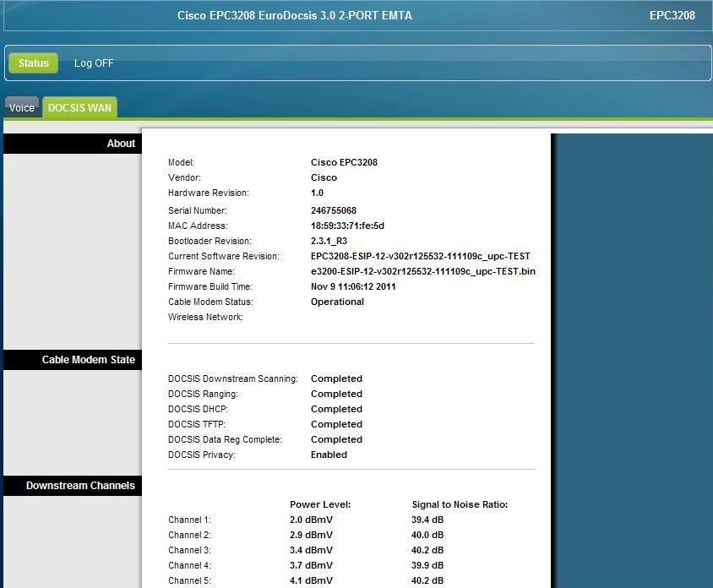Select serial number 246755068
This screenshot has height=588, width=713.
pos(334,210)
